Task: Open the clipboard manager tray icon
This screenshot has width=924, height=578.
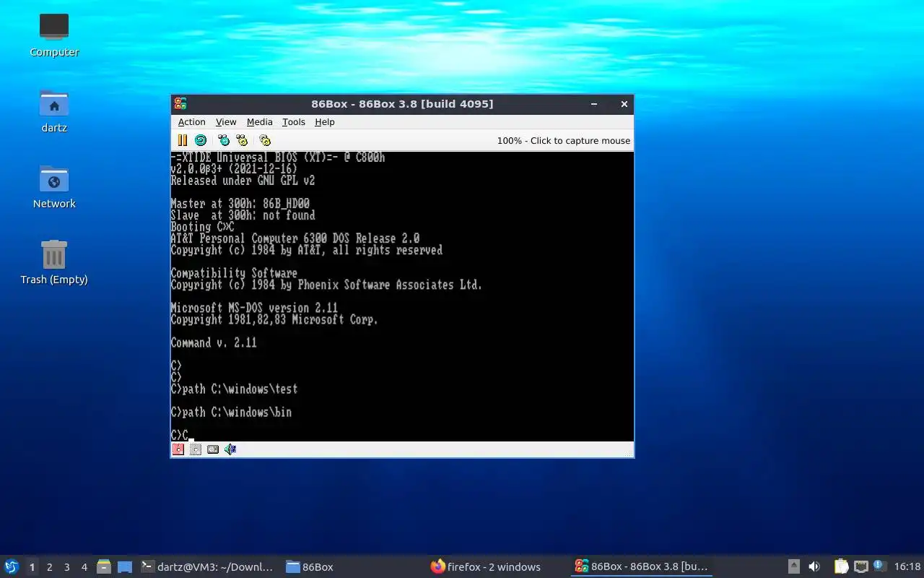Action: 842,566
